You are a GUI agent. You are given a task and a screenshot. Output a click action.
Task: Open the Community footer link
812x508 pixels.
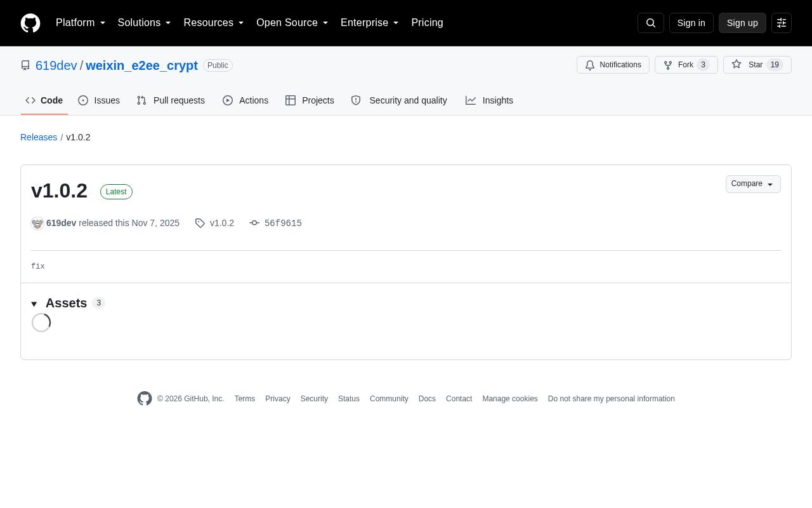point(389,399)
